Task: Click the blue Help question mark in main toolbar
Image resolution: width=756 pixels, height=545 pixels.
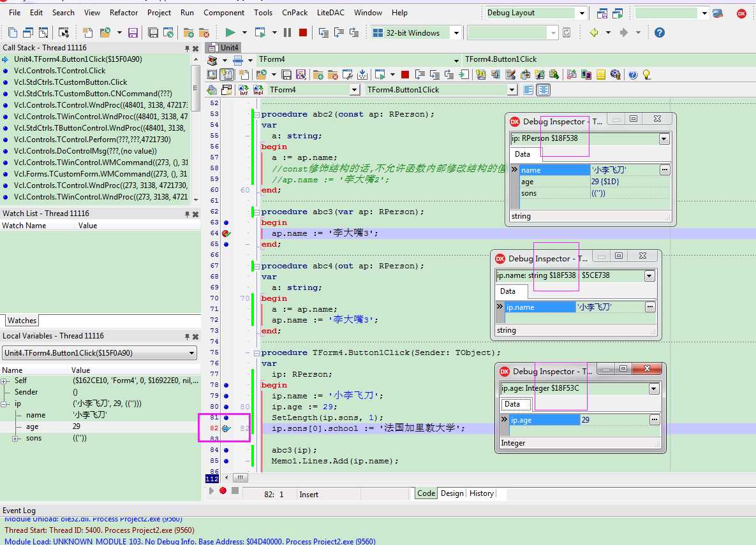Action: pos(659,33)
